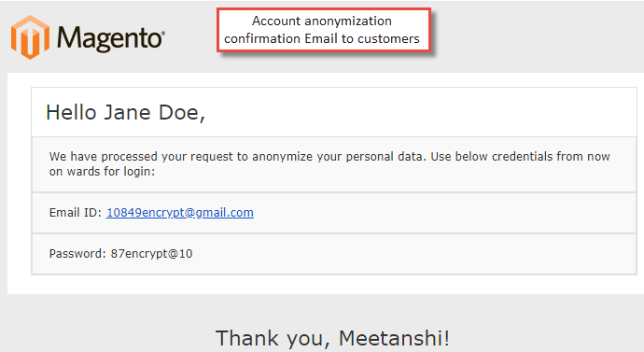Click empty area of the Password row
The width and height of the screenshot is (644, 352).
pyautogui.click(x=411, y=254)
